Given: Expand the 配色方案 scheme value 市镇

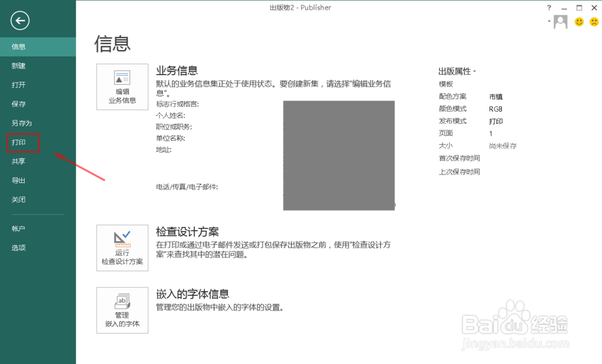Looking at the screenshot, I should click(497, 96).
